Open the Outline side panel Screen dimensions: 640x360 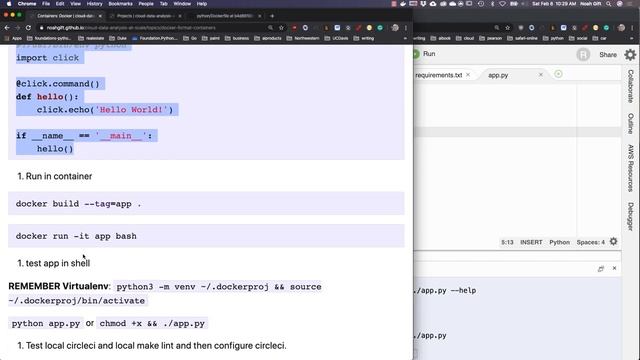[x=631, y=124]
